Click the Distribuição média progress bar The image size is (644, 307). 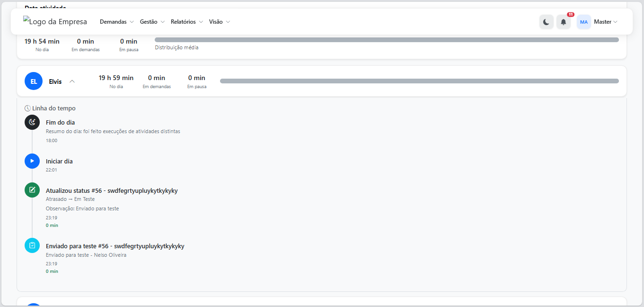tap(386, 40)
